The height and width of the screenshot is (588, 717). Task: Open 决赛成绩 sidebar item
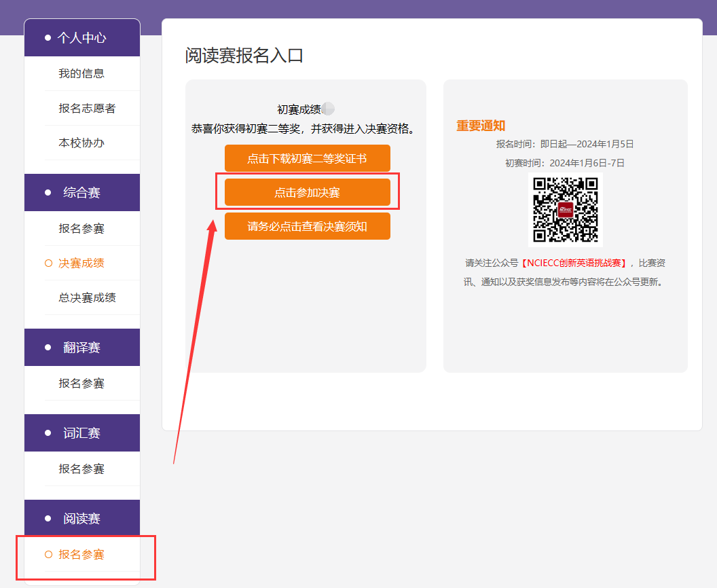pos(81,263)
